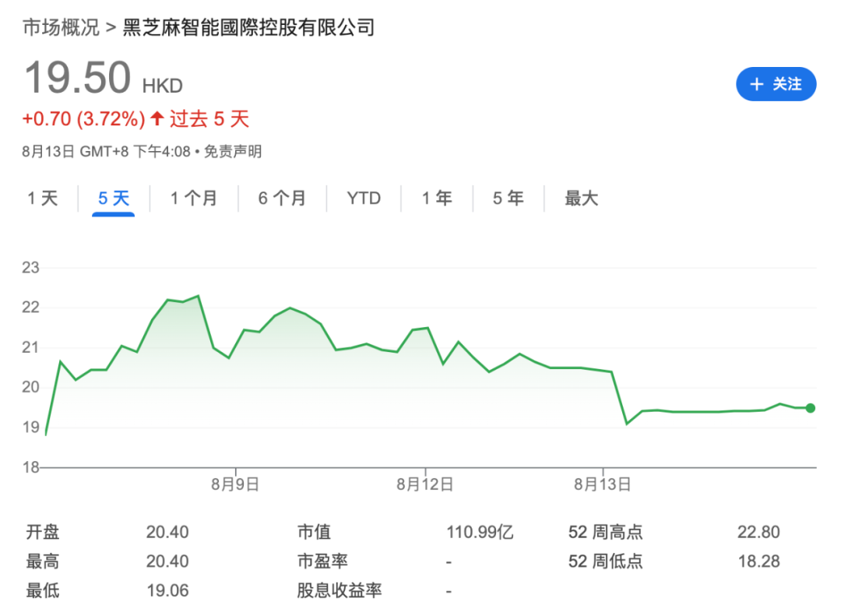Screen dimensions: 841x616
Task: Click the +0.70 (3.72%) change text
Action: [x=83, y=119]
